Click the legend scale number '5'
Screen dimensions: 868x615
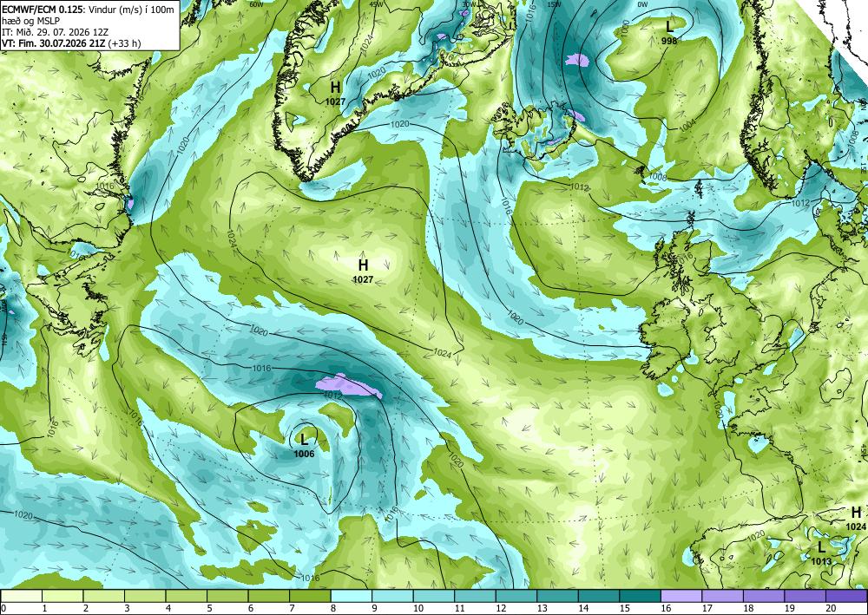[x=209, y=609]
